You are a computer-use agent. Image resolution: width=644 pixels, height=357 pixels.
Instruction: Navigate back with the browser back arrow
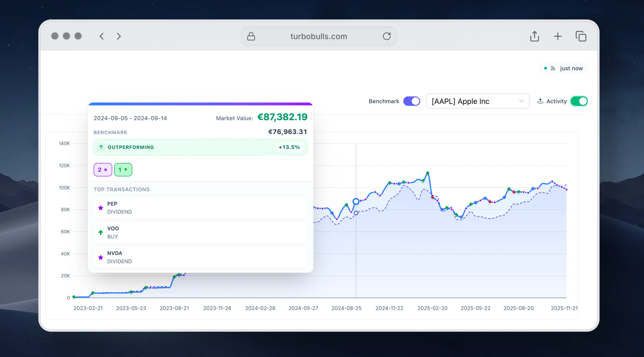[101, 36]
